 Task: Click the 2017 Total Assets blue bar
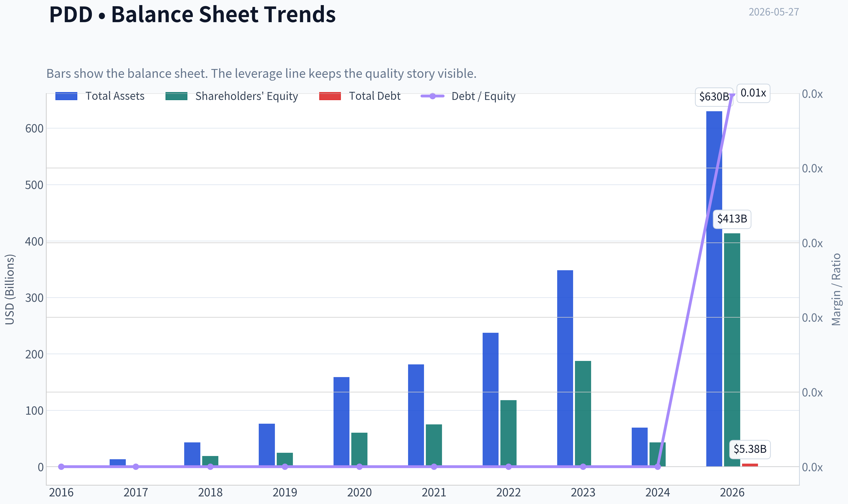tap(117, 462)
